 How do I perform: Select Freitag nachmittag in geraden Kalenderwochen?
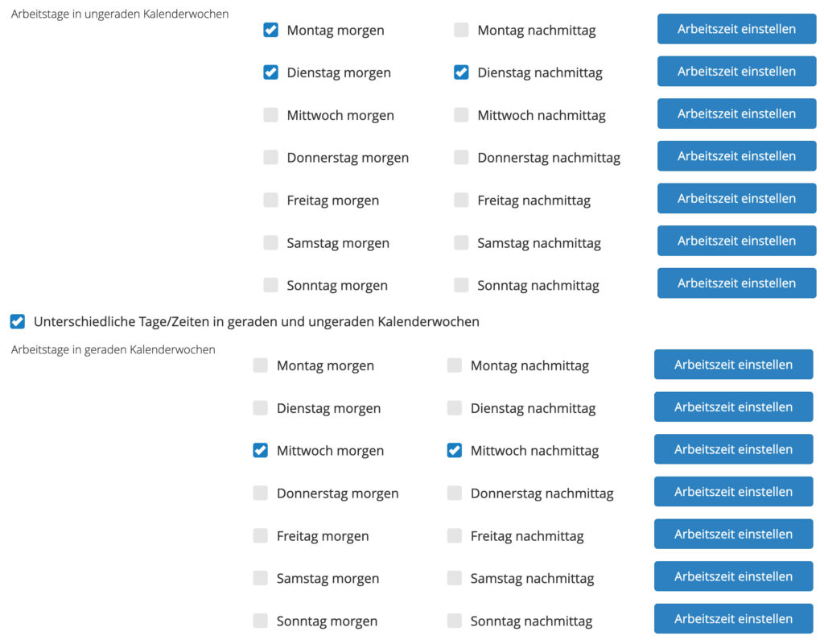pos(455,535)
